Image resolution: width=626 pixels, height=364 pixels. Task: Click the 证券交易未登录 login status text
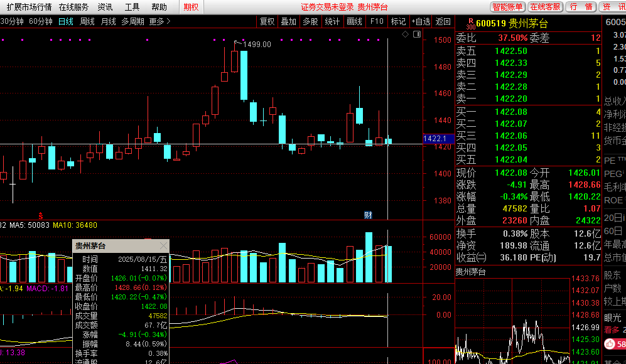[x=327, y=7]
